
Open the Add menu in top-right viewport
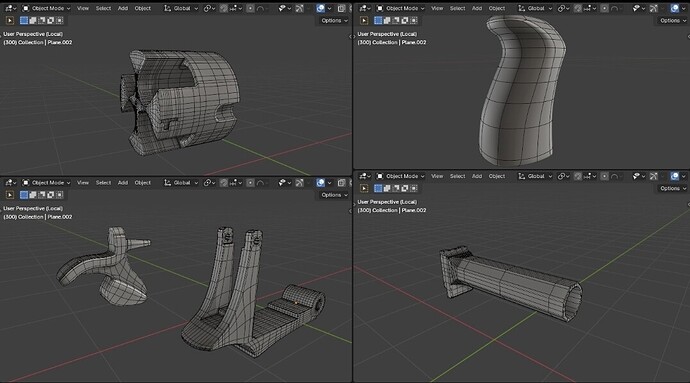(477, 8)
